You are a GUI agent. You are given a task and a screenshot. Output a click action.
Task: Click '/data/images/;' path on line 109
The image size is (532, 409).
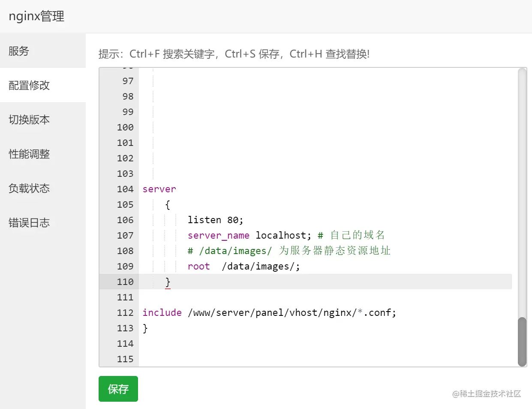[261, 266]
